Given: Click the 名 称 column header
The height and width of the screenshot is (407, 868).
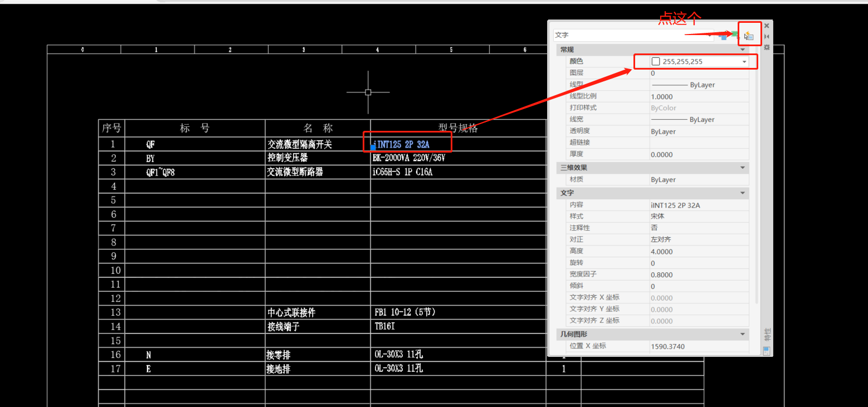Looking at the screenshot, I should tap(318, 128).
